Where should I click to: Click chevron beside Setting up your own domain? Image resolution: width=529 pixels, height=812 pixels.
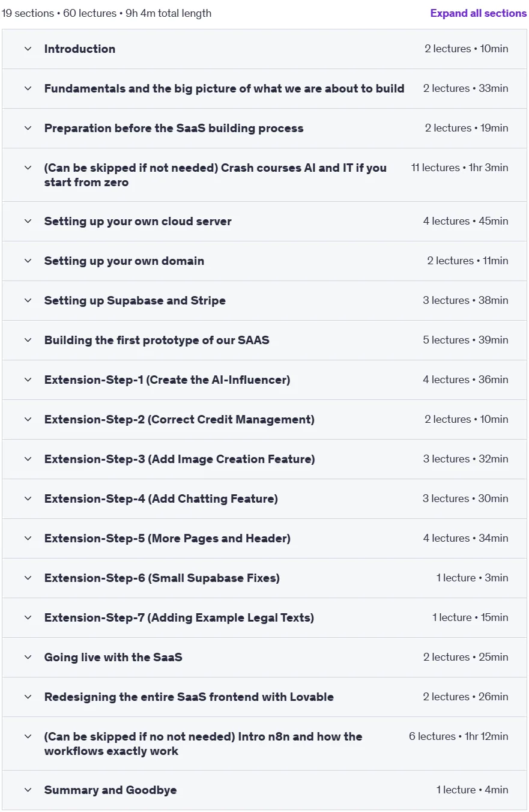pos(28,261)
